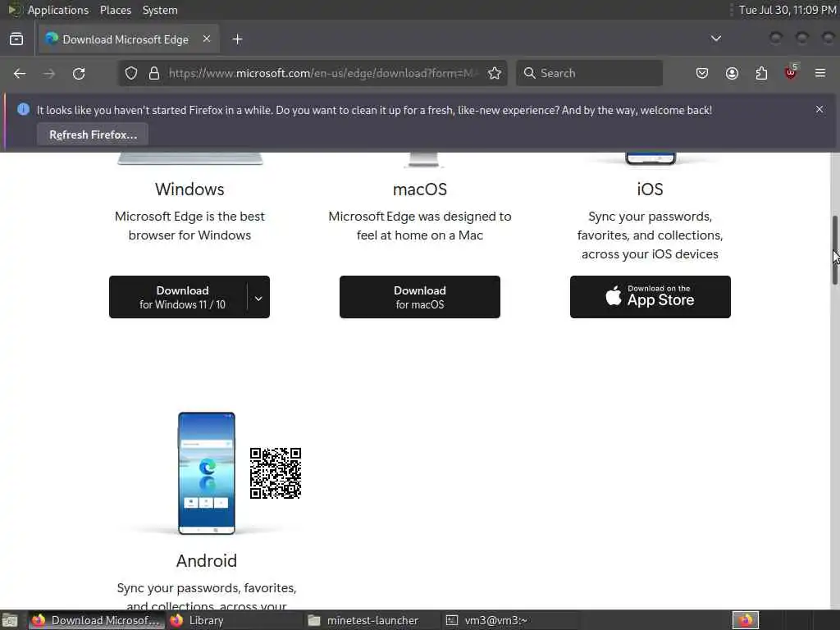This screenshot has width=840, height=630.
Task: Open the Extensions puzzle icon
Action: [x=761, y=73]
